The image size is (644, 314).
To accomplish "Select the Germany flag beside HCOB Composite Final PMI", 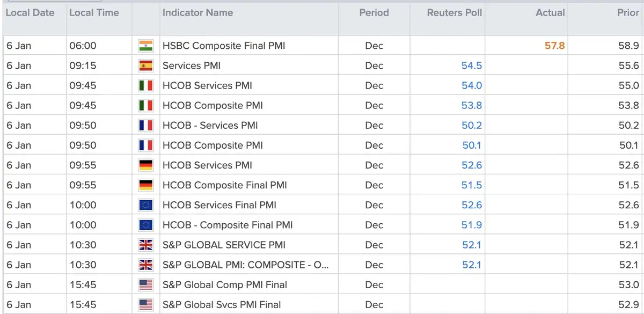I will click(x=145, y=185).
